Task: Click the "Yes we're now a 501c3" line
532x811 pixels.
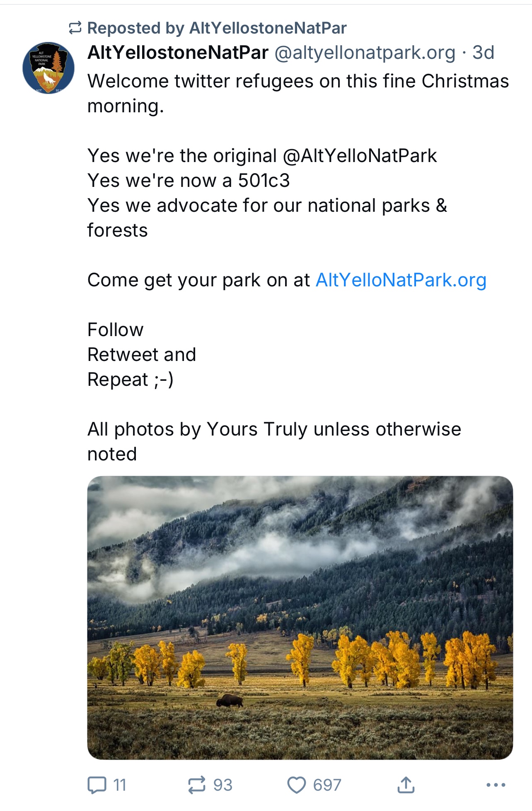Action: pos(189,181)
